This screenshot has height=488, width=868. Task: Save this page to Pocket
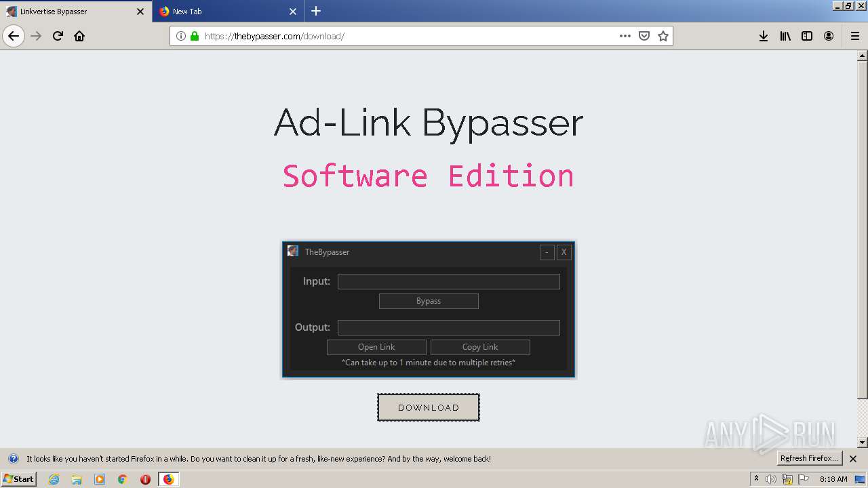644,36
